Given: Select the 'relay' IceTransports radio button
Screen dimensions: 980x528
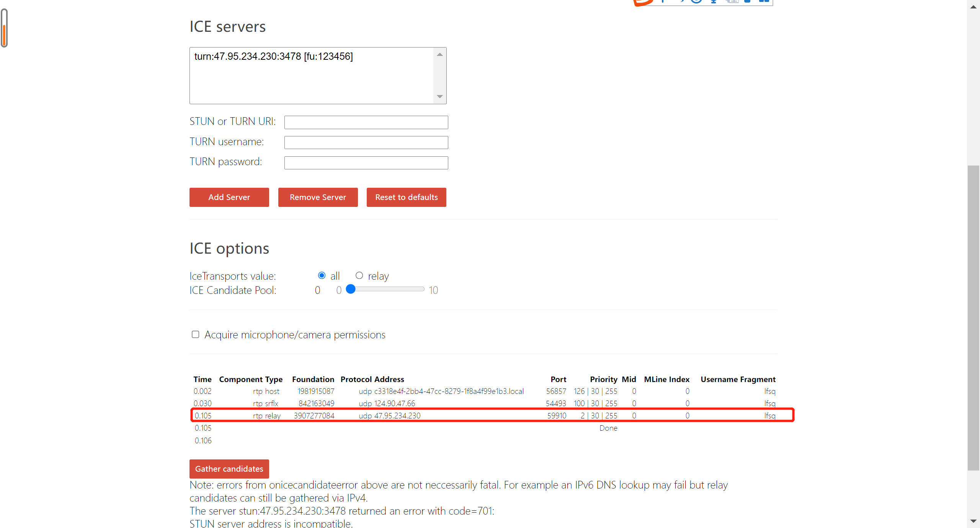Looking at the screenshot, I should pyautogui.click(x=359, y=275).
